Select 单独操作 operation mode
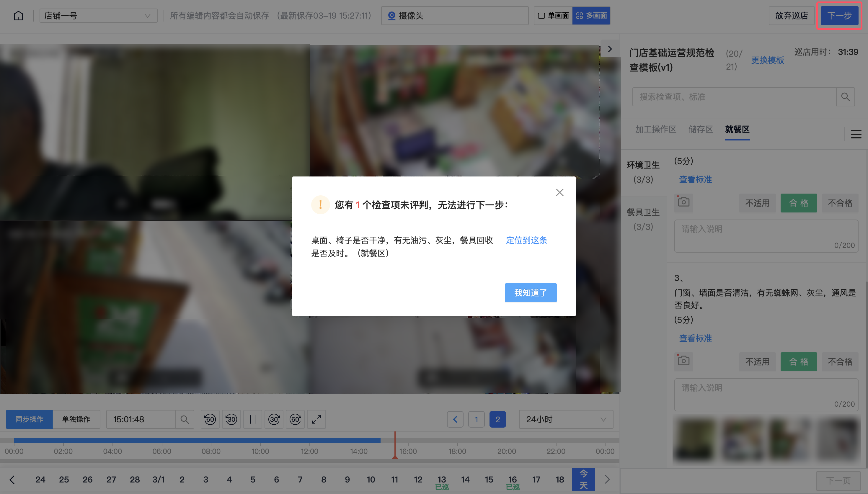 [x=76, y=419]
